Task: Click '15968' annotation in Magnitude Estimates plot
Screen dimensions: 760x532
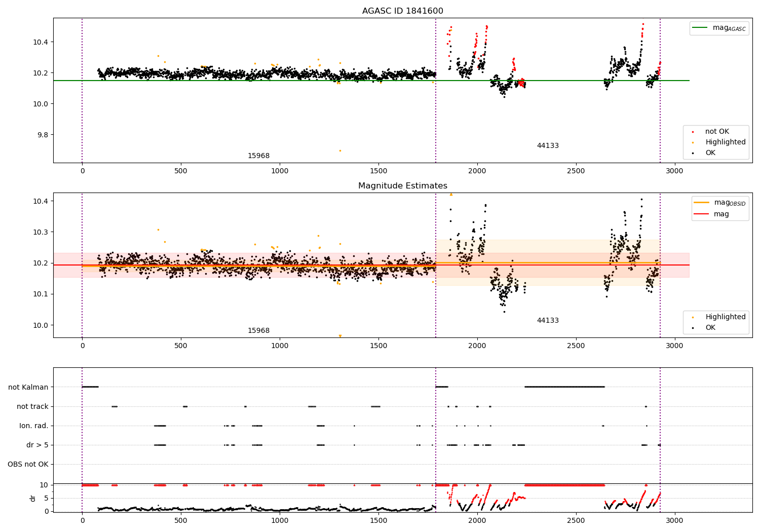Action: pos(258,331)
